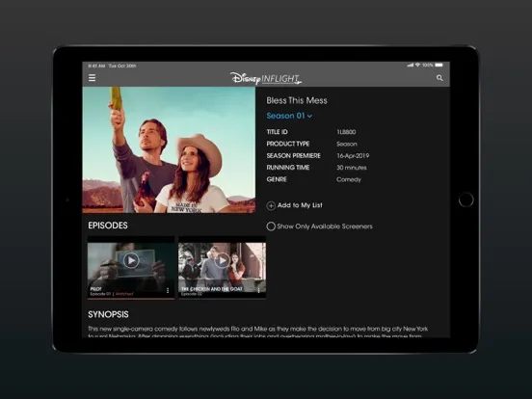Tap the battery indicator in the status bar

point(439,65)
